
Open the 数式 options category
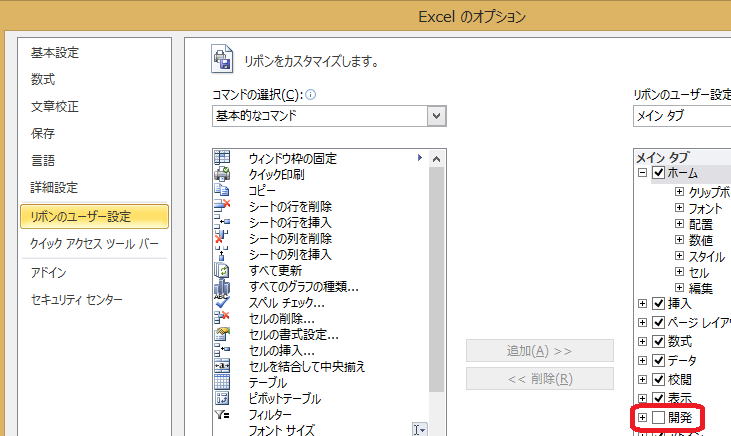pyautogui.click(x=43, y=79)
